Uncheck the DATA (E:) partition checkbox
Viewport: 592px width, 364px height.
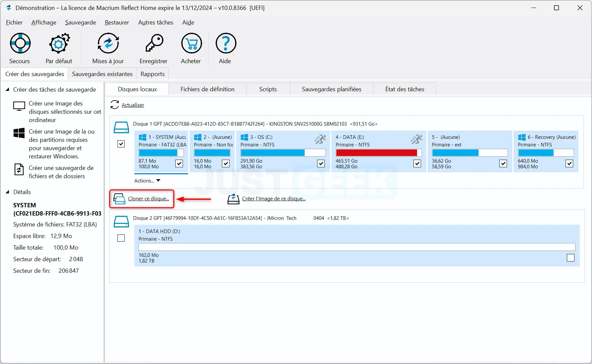pos(417,163)
